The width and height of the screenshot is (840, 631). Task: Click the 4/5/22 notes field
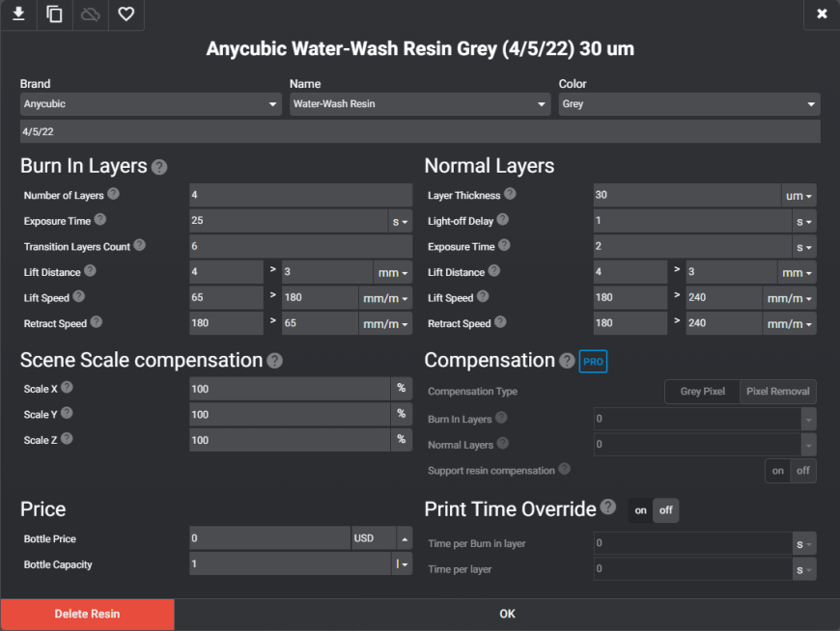pyautogui.click(x=420, y=131)
